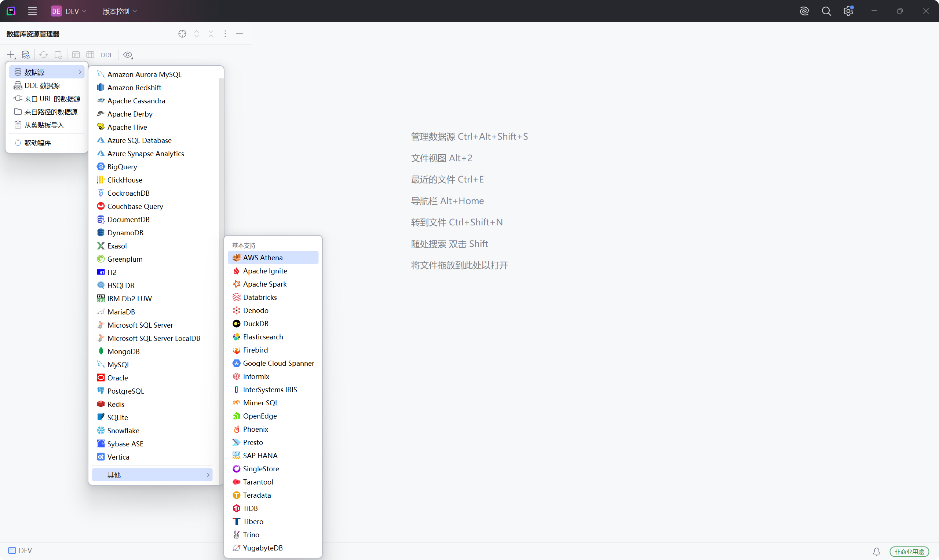The image size is (939, 560).
Task: Click the 非商业用途 status badge
Action: 909,551
